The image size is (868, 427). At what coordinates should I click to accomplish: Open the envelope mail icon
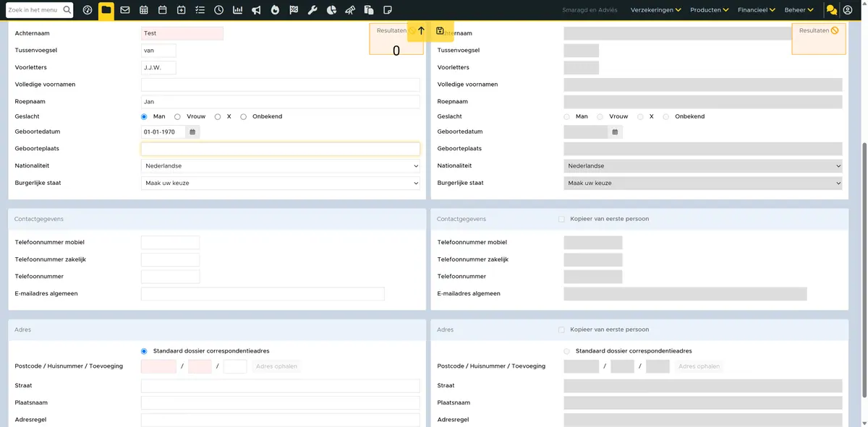(x=125, y=10)
